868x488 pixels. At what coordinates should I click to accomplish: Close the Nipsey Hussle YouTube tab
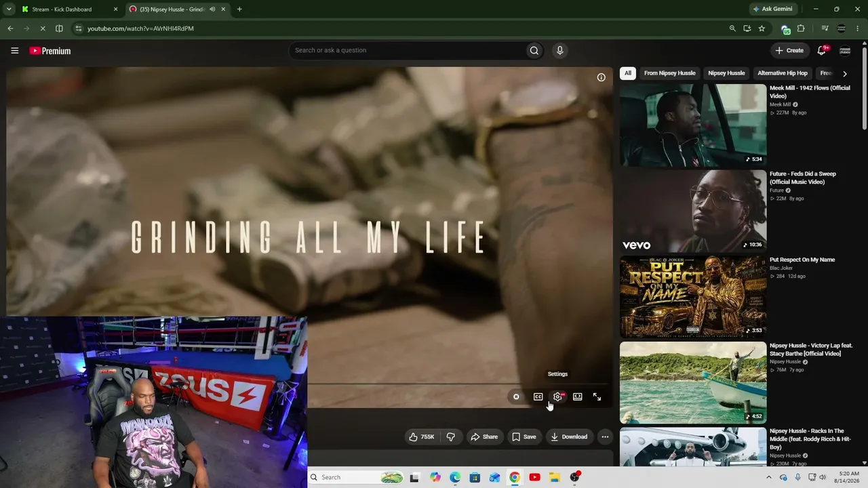pyautogui.click(x=223, y=9)
